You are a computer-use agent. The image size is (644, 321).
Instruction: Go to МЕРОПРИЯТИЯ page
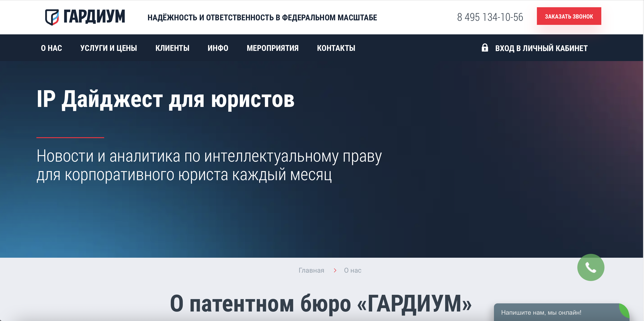[273, 48]
